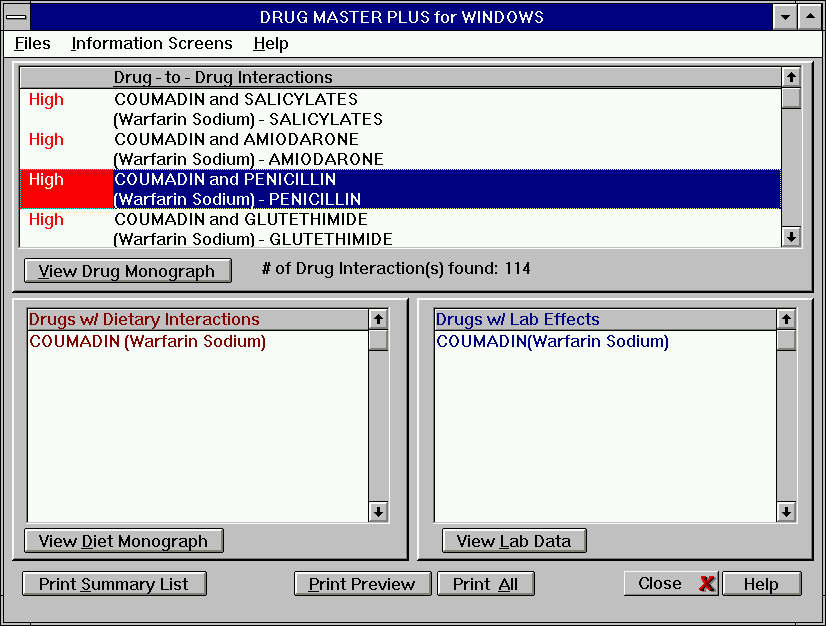
Task: Click scroll thumb in Dietary Interactions list
Action: point(378,340)
